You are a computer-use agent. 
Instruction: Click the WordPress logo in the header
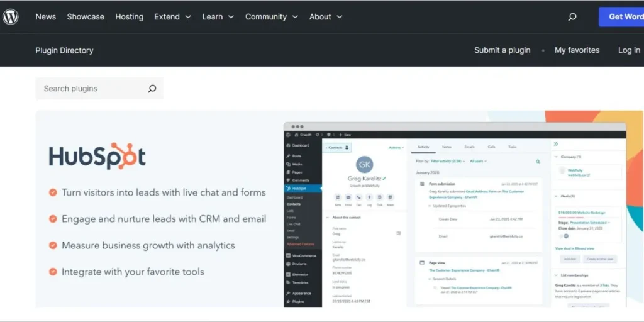pyautogui.click(x=10, y=17)
